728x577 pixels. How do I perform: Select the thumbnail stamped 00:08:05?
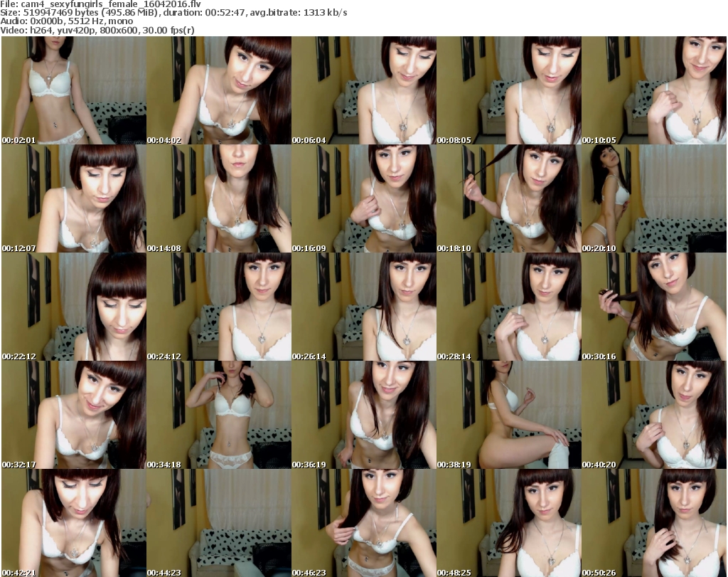[x=509, y=90]
